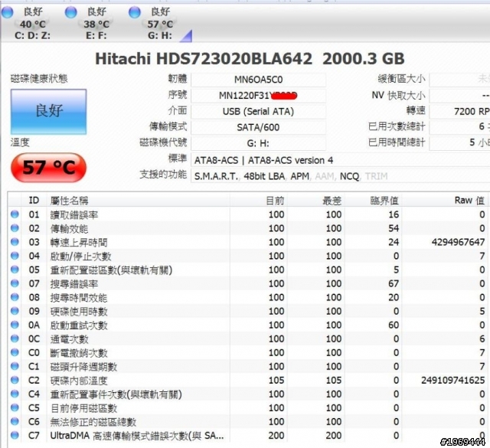The width and height of the screenshot is (490, 448).
Task: Click the SATA/600 transfer mode field
Action: (x=258, y=127)
